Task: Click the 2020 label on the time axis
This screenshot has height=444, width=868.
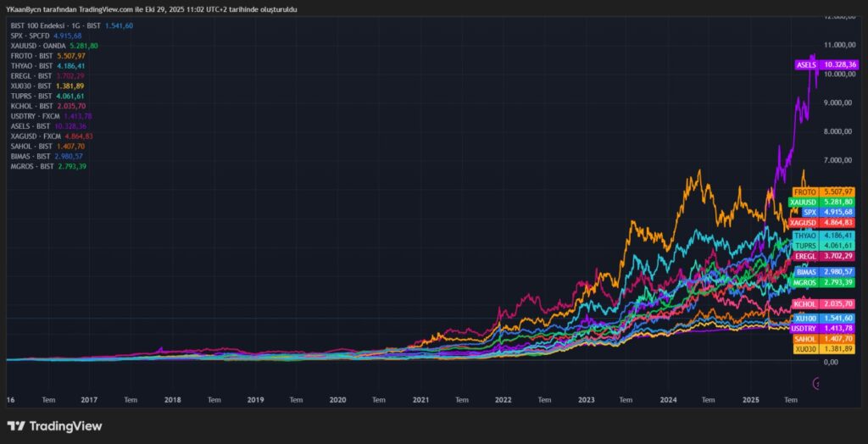Action: 337,399
